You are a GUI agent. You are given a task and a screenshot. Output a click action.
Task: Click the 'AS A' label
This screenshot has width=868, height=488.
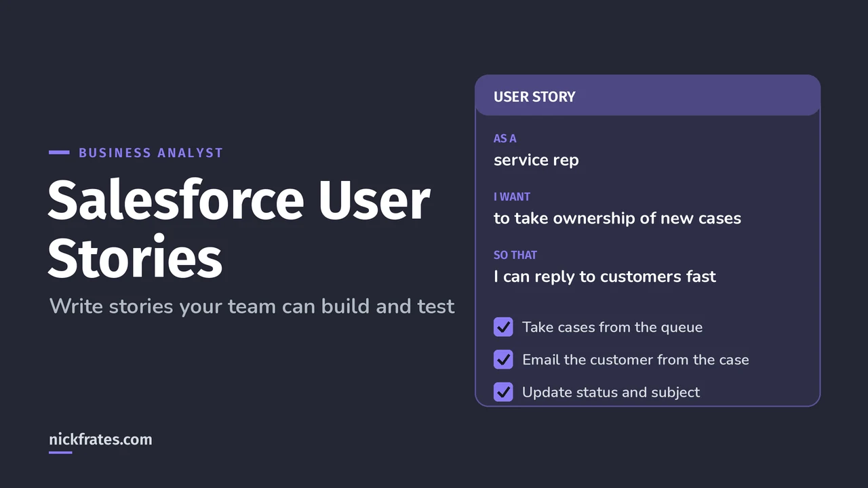(505, 138)
